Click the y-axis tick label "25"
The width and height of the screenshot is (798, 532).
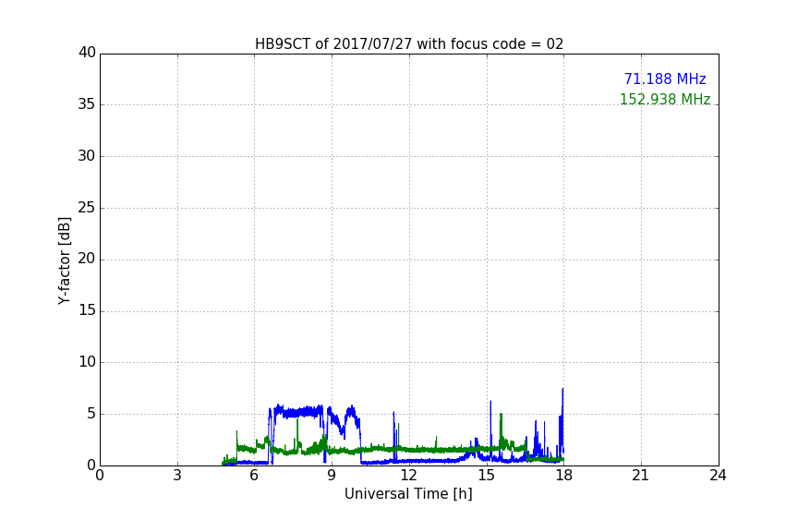pos(87,207)
